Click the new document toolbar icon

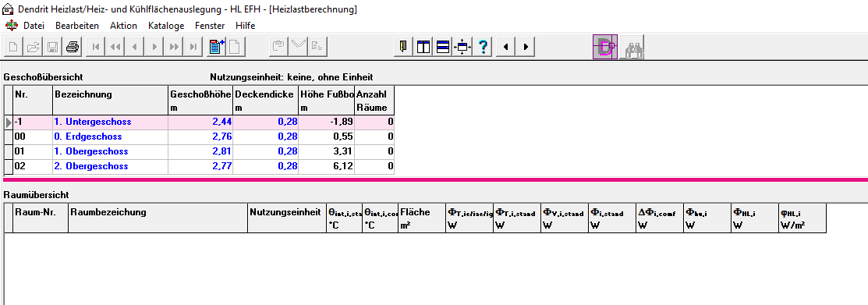pos(13,47)
